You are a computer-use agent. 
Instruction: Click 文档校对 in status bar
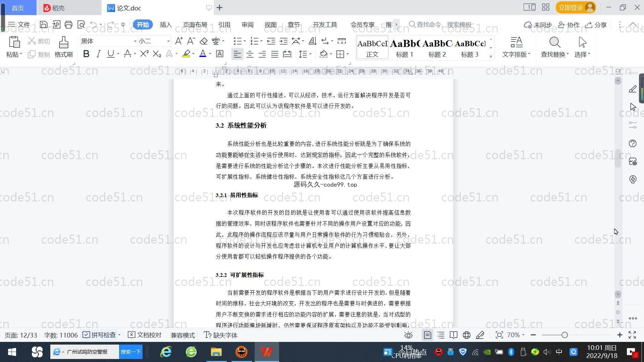point(145,335)
